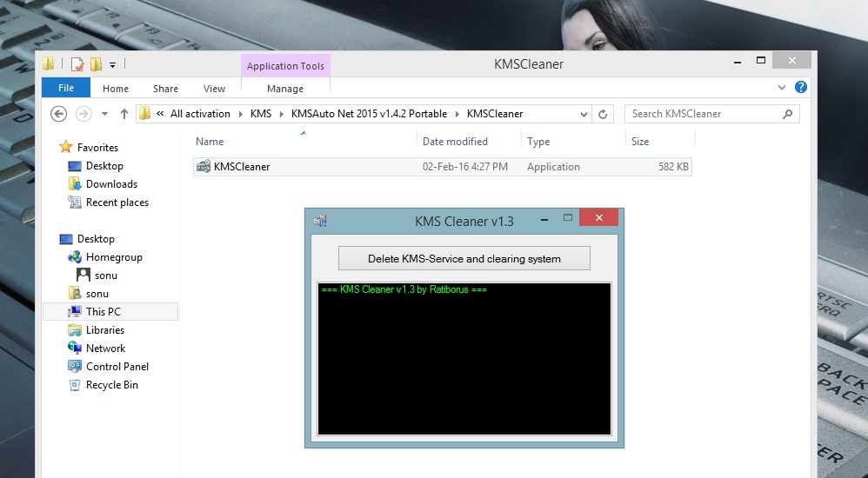Viewport: 868px width, 478px height.
Task: Close the KMS Cleaner v1.3 window
Action: (x=599, y=217)
